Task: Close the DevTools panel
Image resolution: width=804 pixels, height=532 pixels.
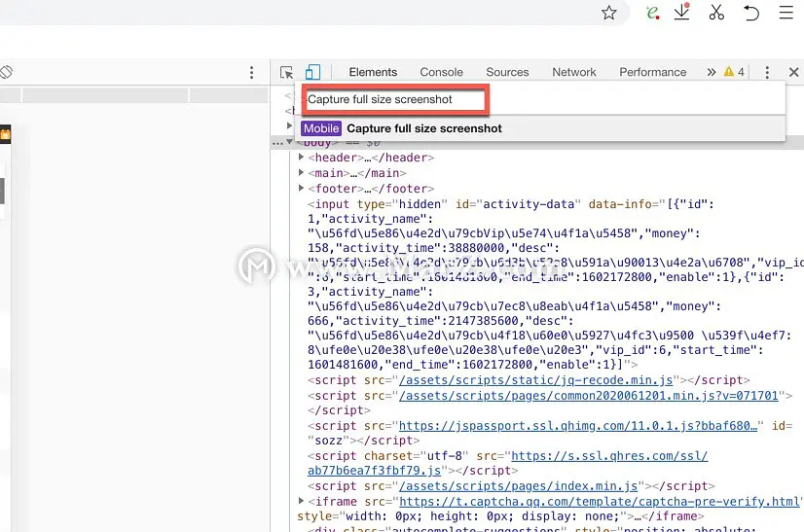Action: point(793,72)
